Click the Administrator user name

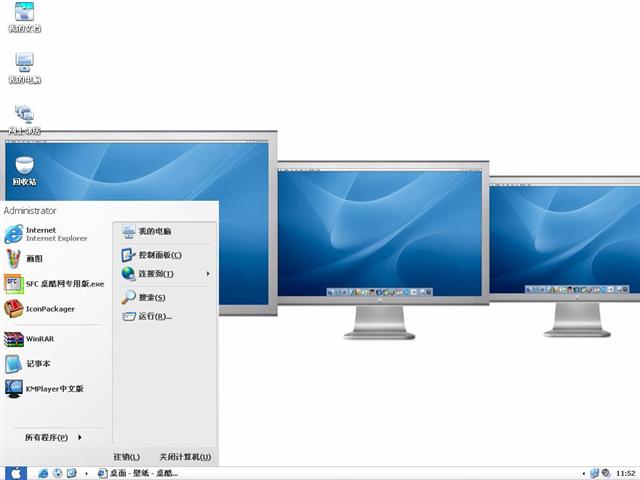[30, 211]
